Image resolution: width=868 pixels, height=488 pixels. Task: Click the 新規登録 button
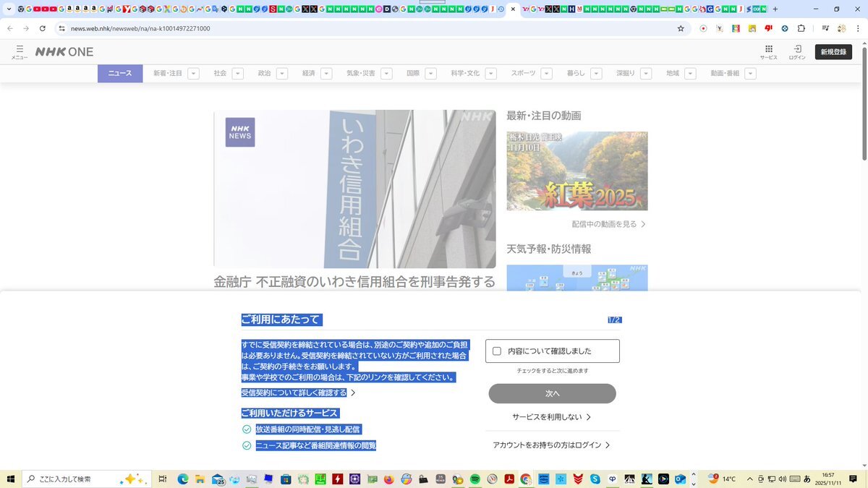(x=833, y=52)
